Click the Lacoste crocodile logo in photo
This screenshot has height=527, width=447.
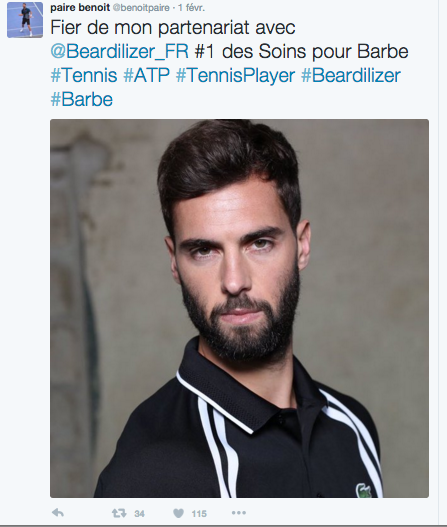(364, 490)
